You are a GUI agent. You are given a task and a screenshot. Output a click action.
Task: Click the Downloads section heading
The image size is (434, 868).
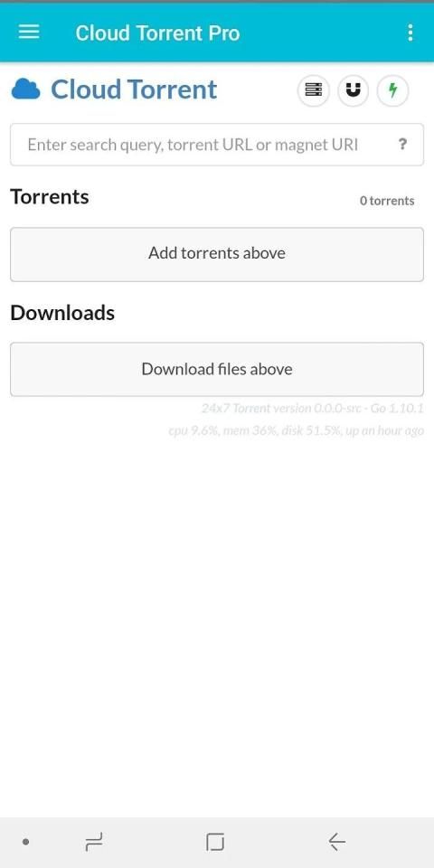[x=62, y=313]
